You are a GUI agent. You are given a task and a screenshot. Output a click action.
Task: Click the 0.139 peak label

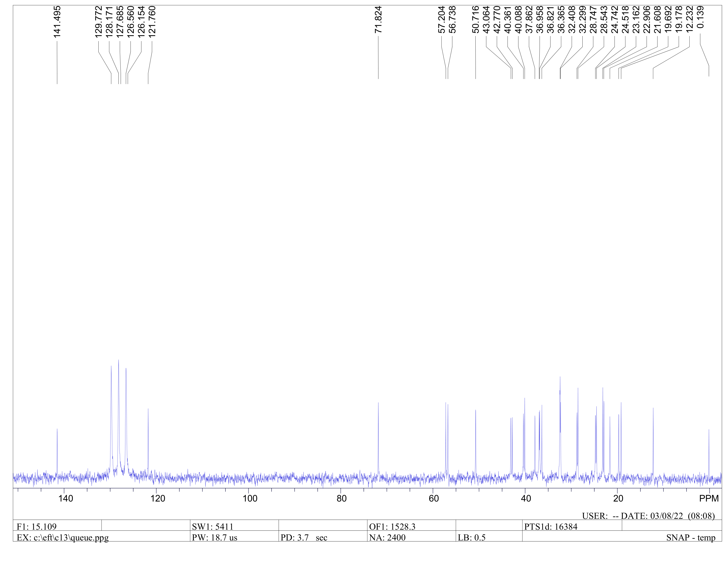point(700,17)
